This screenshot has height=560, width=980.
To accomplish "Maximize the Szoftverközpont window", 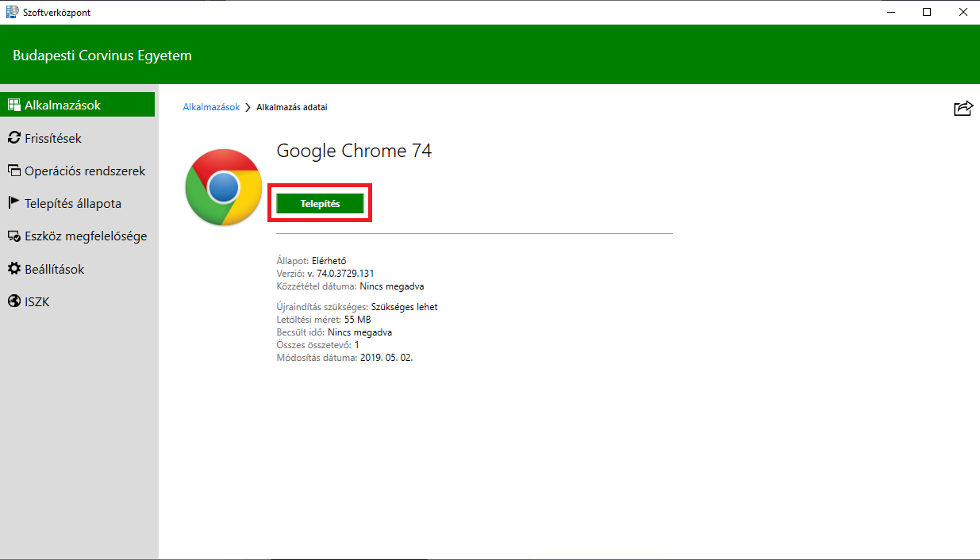I will click(x=926, y=12).
